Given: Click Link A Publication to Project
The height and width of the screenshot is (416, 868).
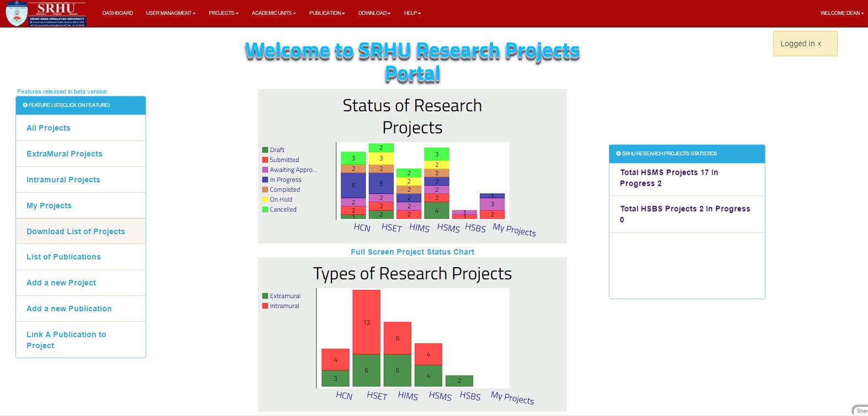Looking at the screenshot, I should tap(81, 340).
